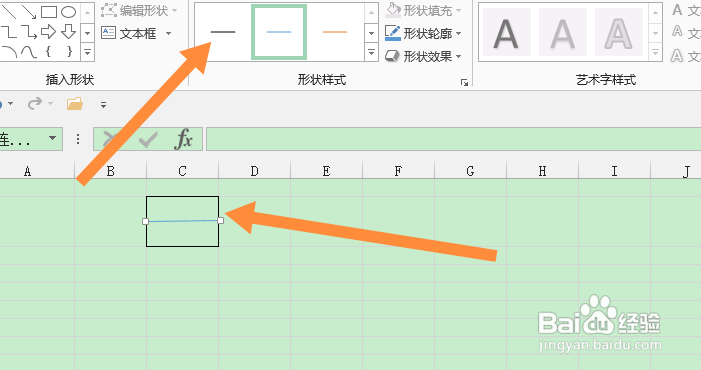Select the right block arrow shape
The image size is (701, 370).
click(x=48, y=32)
